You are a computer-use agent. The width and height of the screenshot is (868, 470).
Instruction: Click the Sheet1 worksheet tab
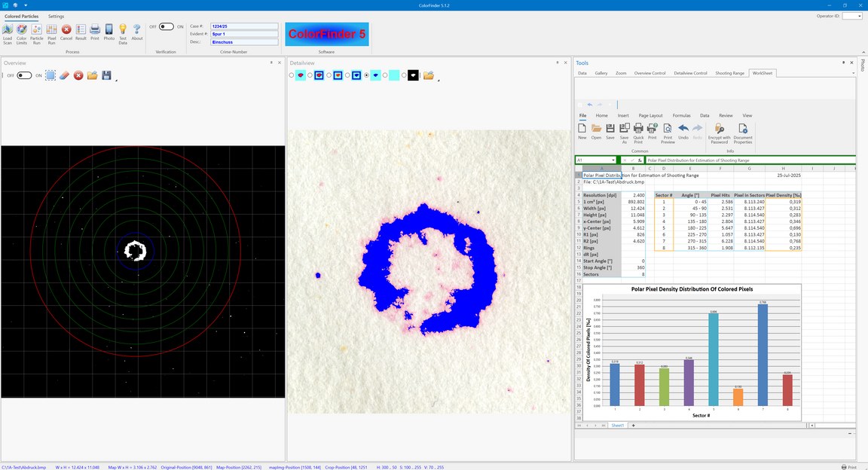point(617,426)
